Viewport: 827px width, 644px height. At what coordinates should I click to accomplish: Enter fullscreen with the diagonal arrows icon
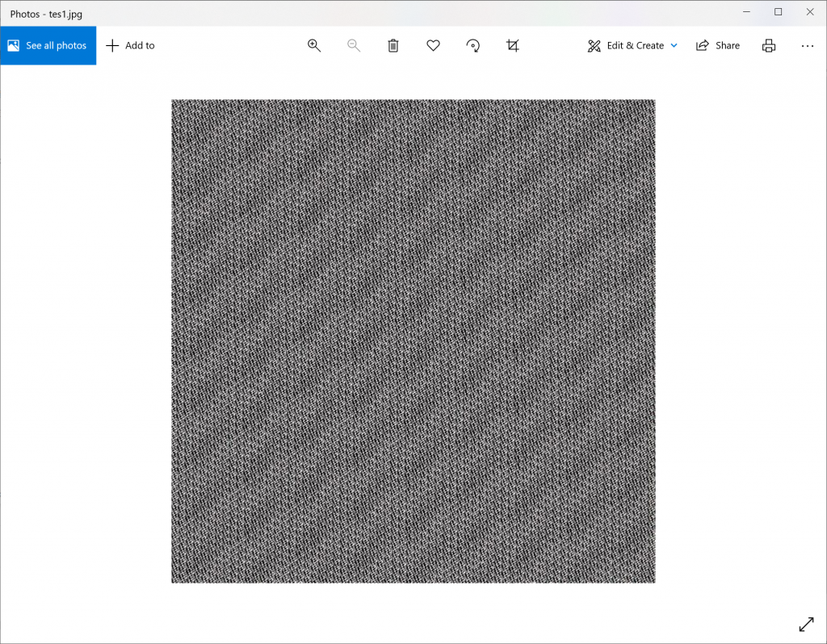[x=806, y=624]
